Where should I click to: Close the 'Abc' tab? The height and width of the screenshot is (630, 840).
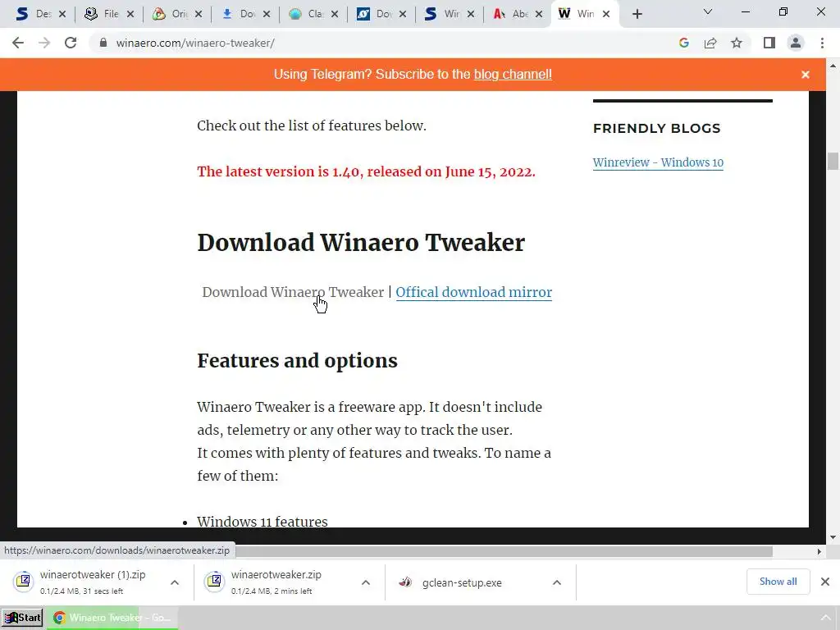(539, 15)
